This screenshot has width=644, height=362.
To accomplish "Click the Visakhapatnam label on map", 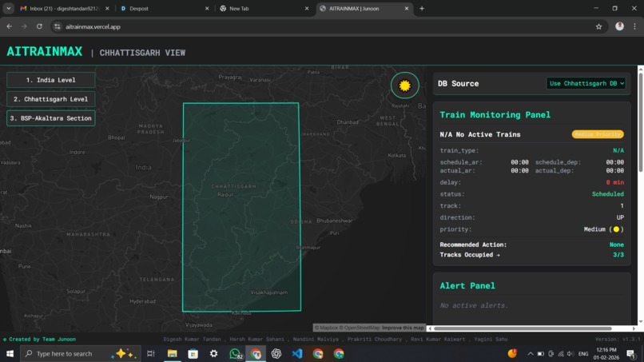I will pyautogui.click(x=269, y=292).
